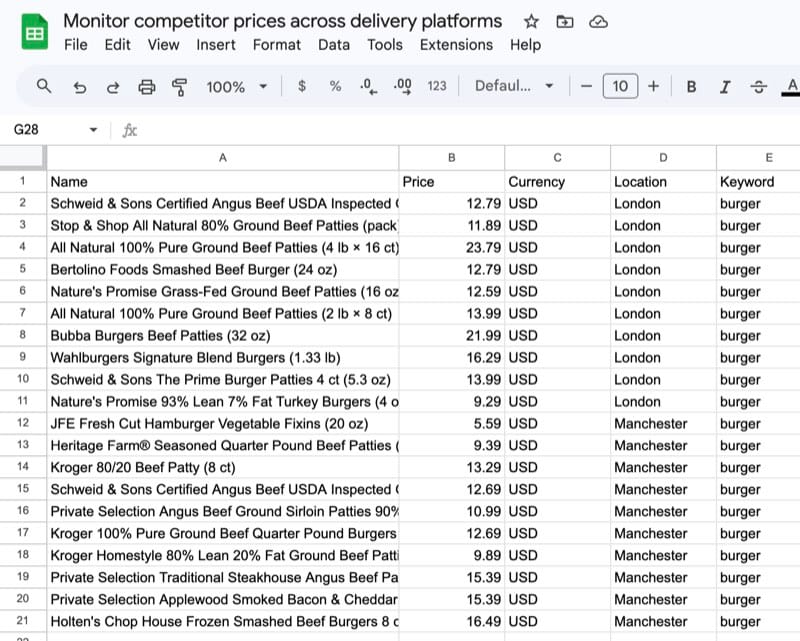Click the document title text

coord(283,21)
